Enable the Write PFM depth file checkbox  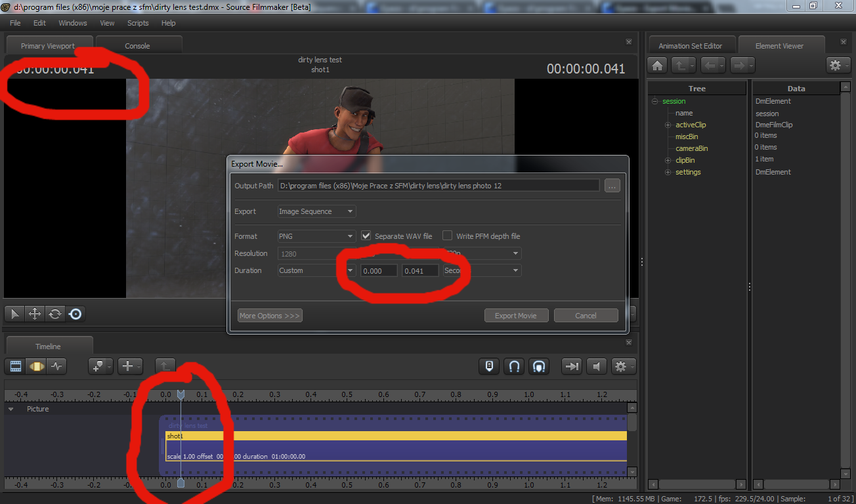point(448,236)
